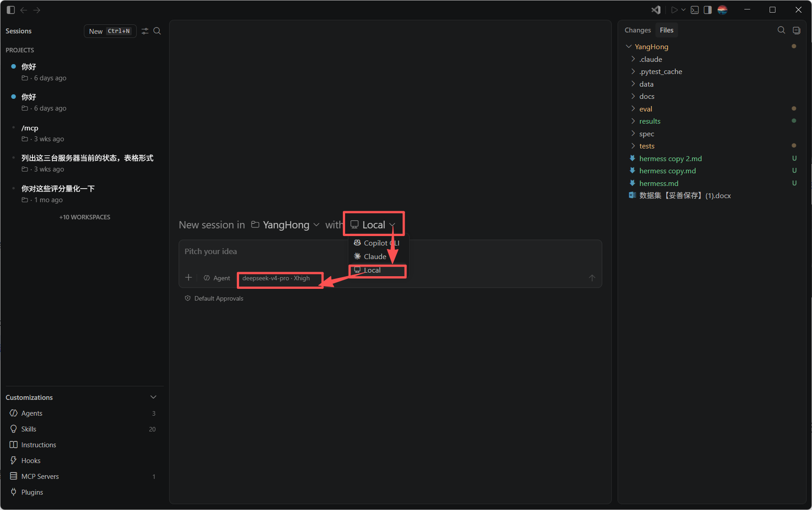Image resolution: width=812 pixels, height=510 pixels.
Task: Choose Copilot CLI from the dropdown
Action: tap(377, 243)
